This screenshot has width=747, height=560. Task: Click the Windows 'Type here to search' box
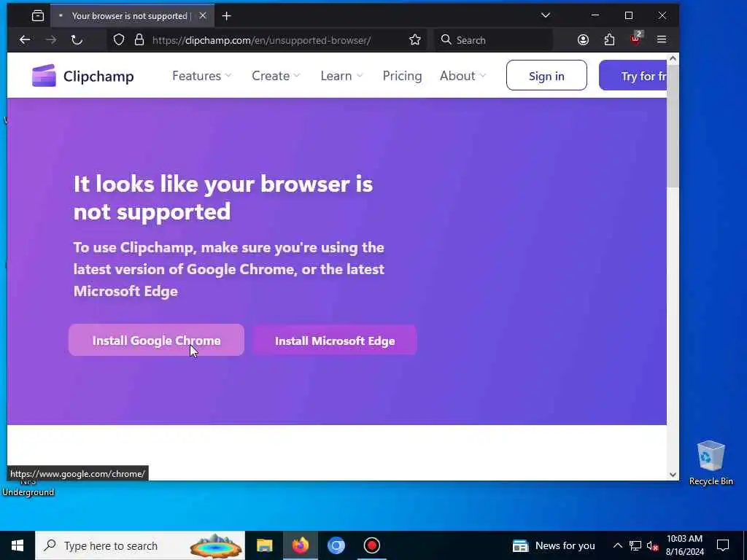point(140,545)
